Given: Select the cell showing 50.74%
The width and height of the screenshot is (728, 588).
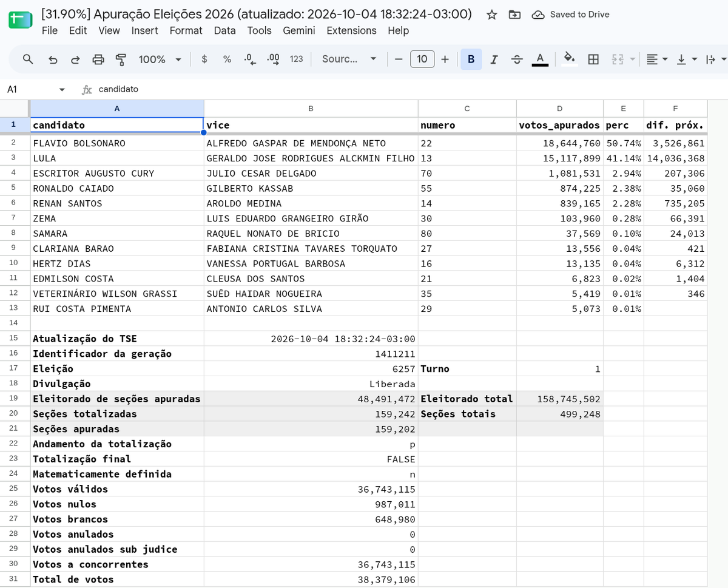Looking at the screenshot, I should 623,143.
